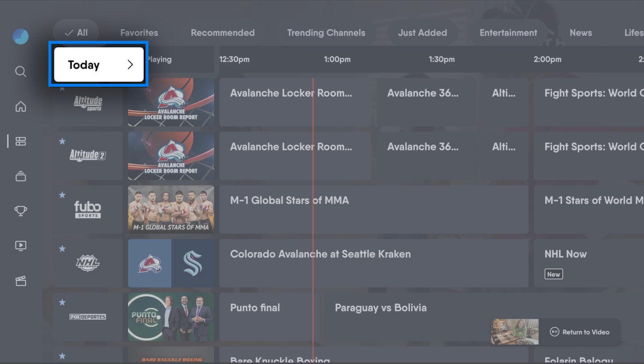
Task: Click the Return to Video button
Action: click(x=580, y=332)
